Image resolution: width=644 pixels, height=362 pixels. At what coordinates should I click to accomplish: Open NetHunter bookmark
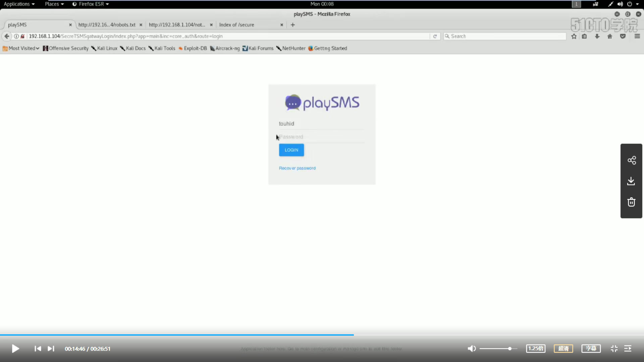tap(291, 48)
